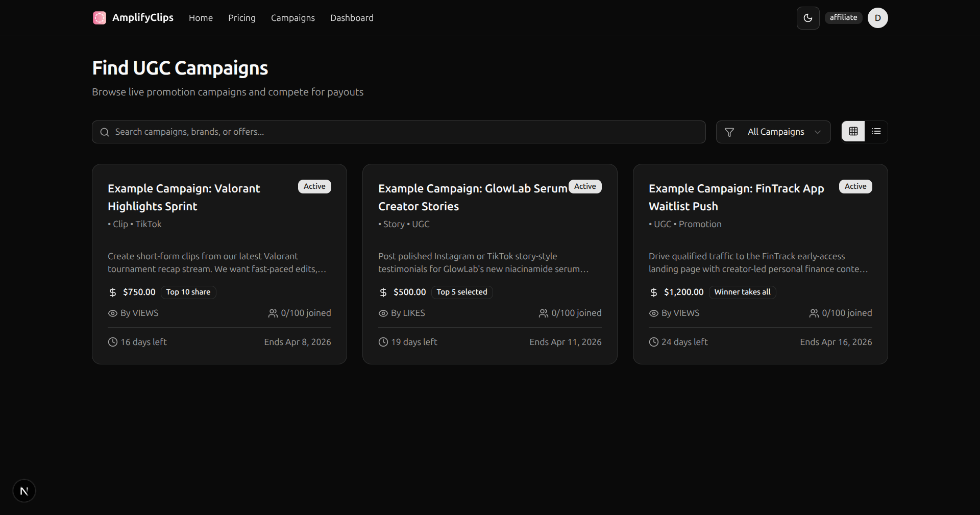This screenshot has height=515, width=980.
Task: Focus the search campaigns input field
Action: click(x=398, y=132)
